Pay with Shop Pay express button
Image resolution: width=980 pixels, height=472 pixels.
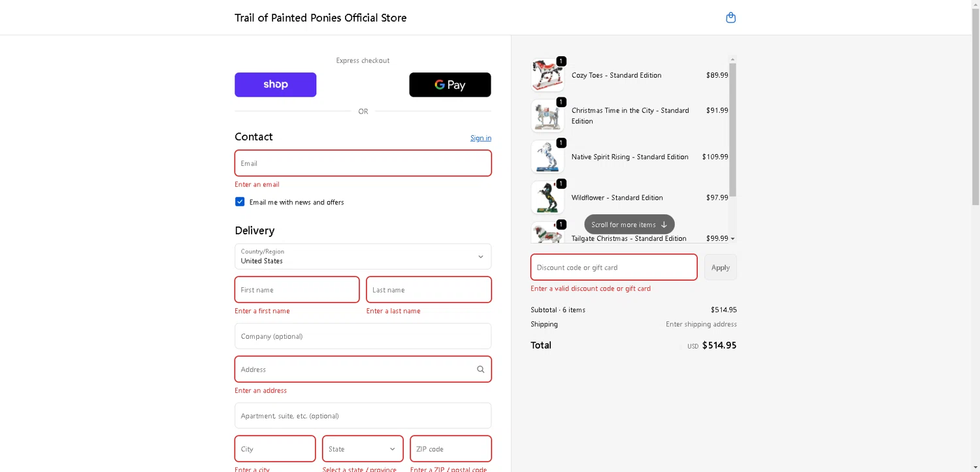click(276, 85)
